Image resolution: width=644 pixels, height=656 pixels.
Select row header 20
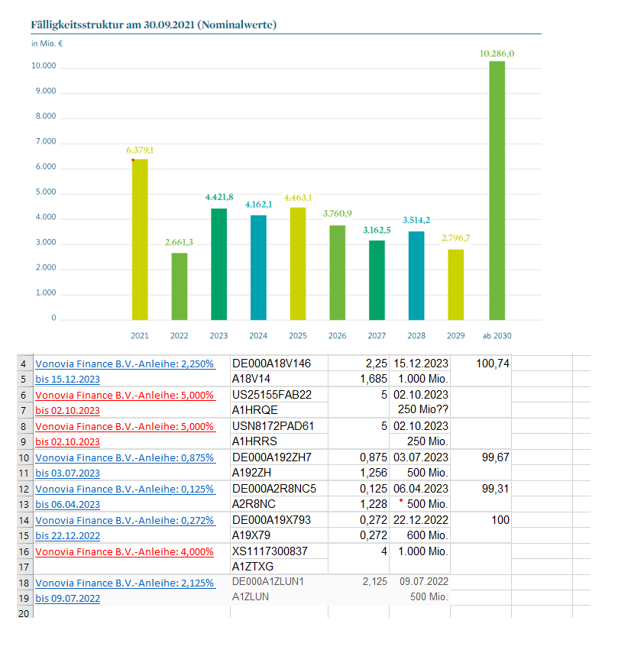click(x=24, y=613)
